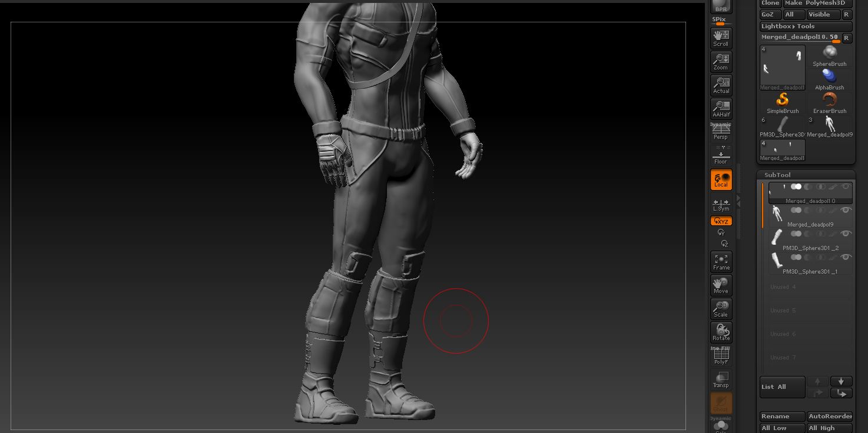Toggle polypaint brush icon on Merged_deadpol9
Image resolution: width=868 pixels, height=433 pixels.
(833, 210)
